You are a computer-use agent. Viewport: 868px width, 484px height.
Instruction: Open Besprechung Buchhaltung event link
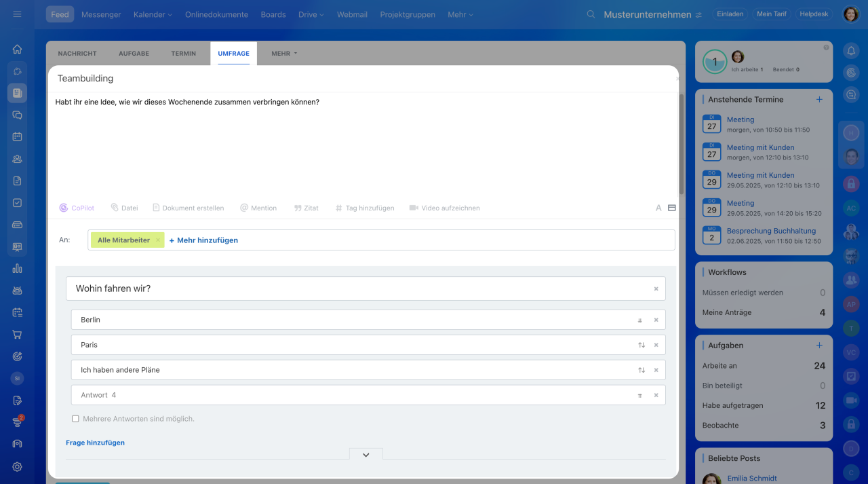771,231
